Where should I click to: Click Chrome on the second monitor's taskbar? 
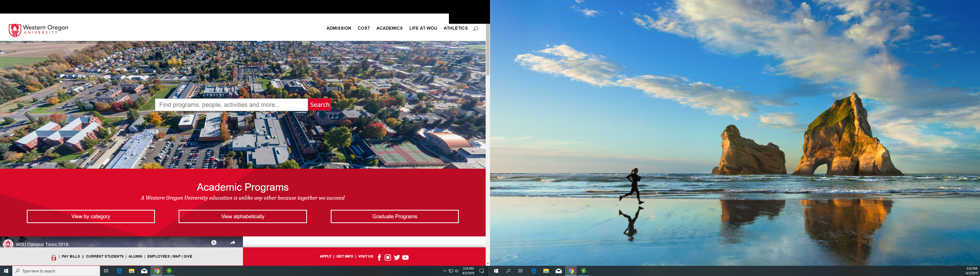571,271
